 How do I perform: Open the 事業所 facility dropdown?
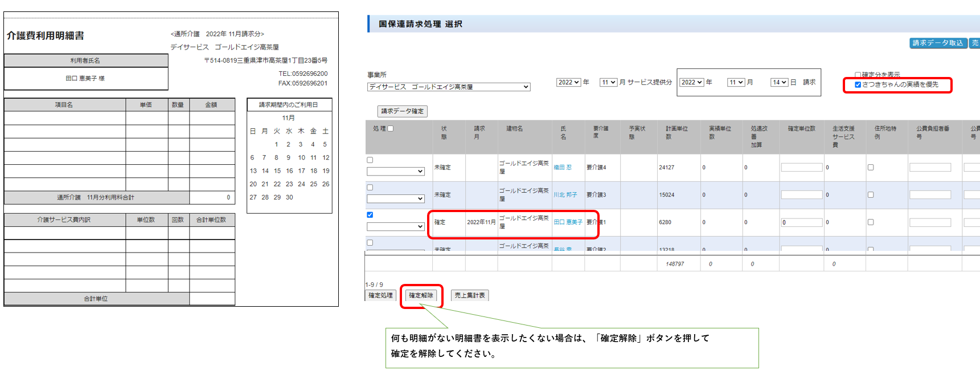449,87
